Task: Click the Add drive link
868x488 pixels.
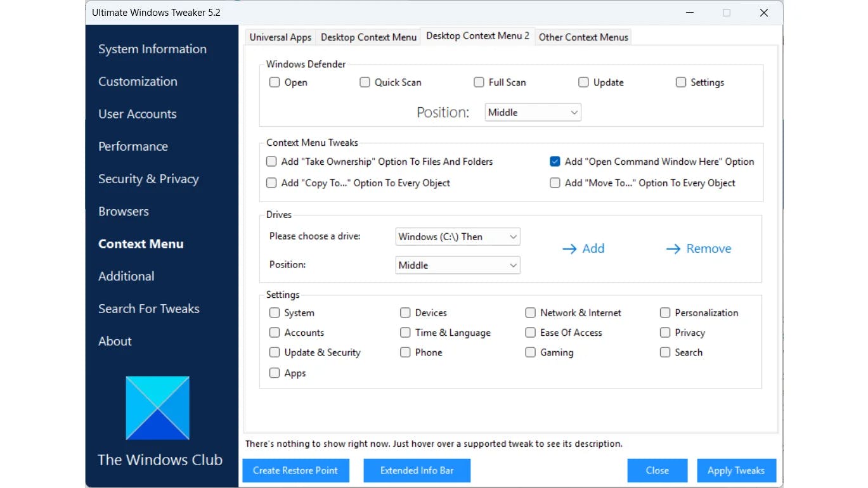Action: [583, 249]
